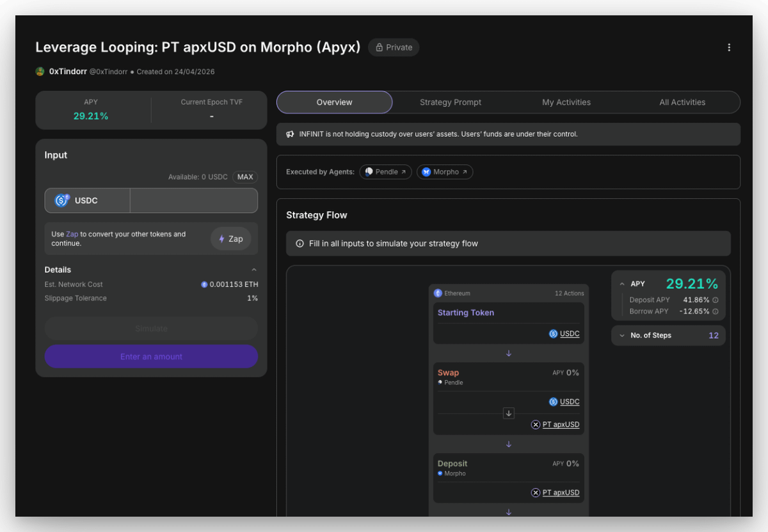The width and height of the screenshot is (768, 532).
Task: Select the USDC token selector
Action: point(88,201)
